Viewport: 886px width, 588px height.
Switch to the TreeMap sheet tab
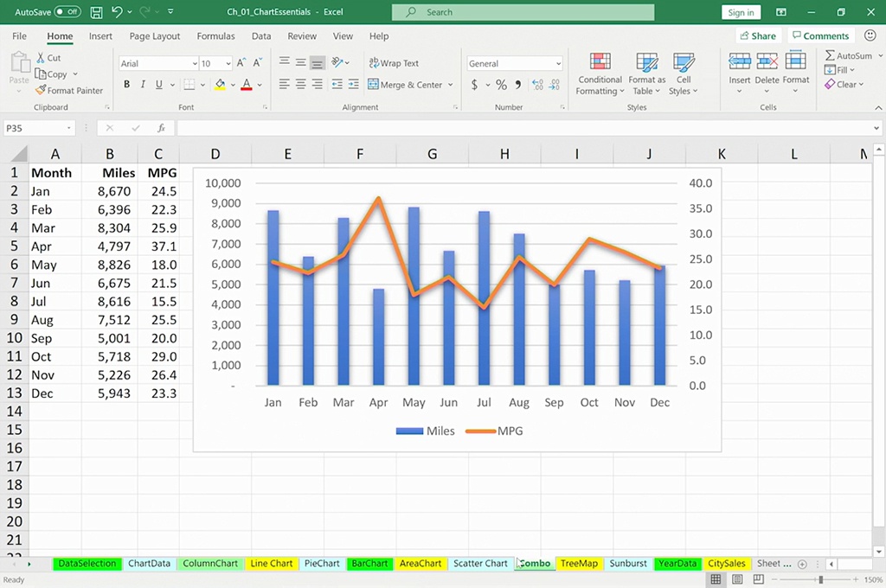[x=579, y=564]
